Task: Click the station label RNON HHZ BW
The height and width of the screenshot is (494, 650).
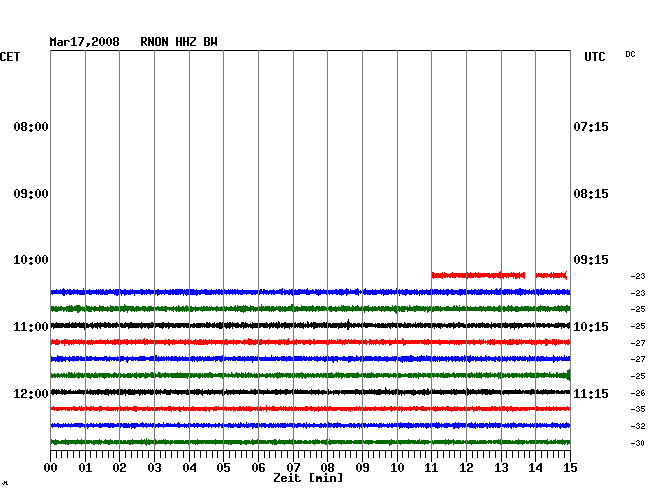Action: click(179, 42)
